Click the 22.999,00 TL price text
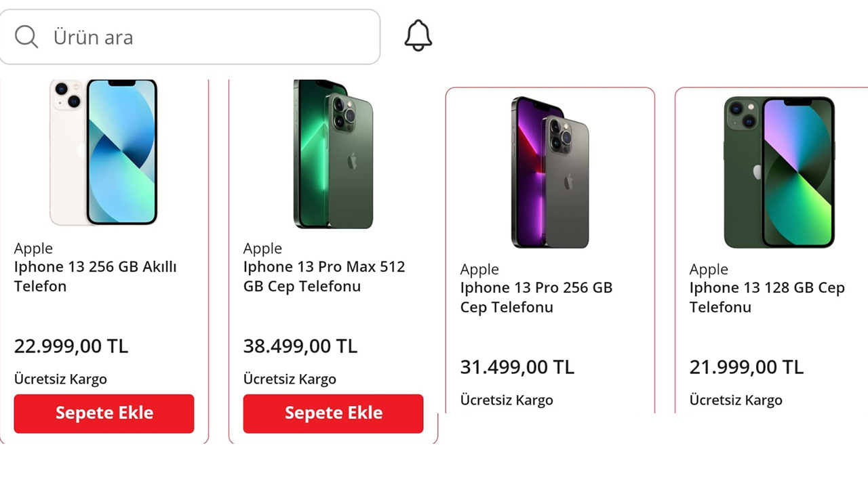This screenshot has height=477, width=868. pos(71,346)
